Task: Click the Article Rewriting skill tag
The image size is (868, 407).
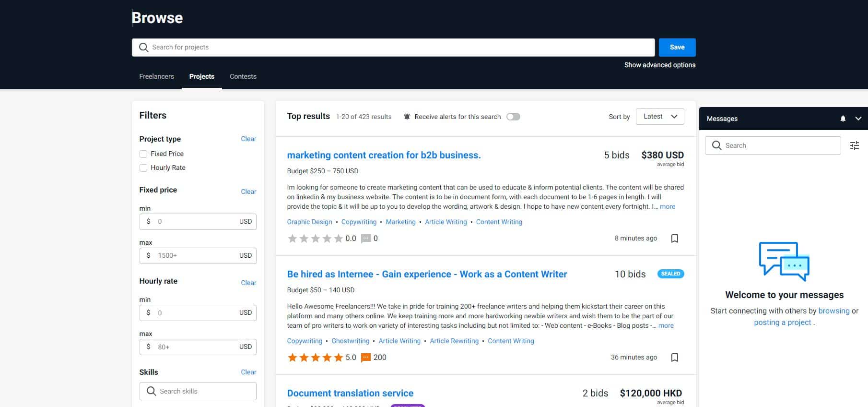Action: pos(454,341)
